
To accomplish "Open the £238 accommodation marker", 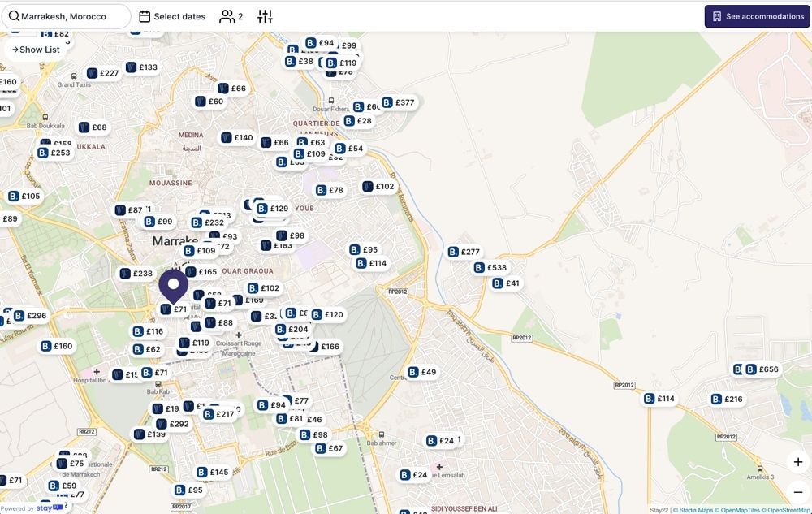I will coord(136,274).
